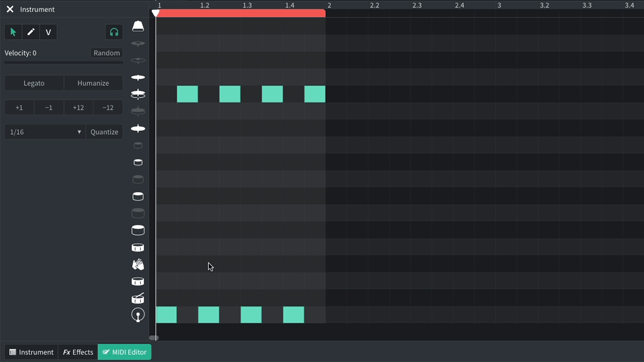Select the arrow selection tool
The image size is (644, 362).
[13, 32]
